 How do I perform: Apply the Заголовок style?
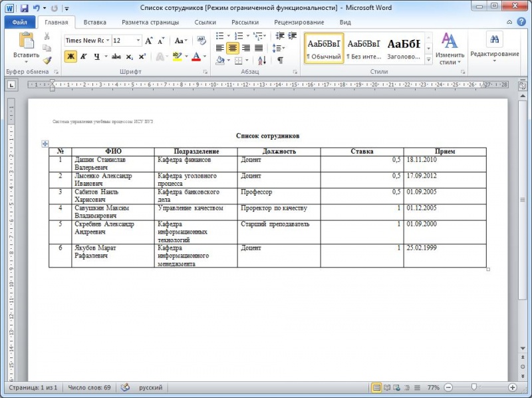tap(404, 48)
